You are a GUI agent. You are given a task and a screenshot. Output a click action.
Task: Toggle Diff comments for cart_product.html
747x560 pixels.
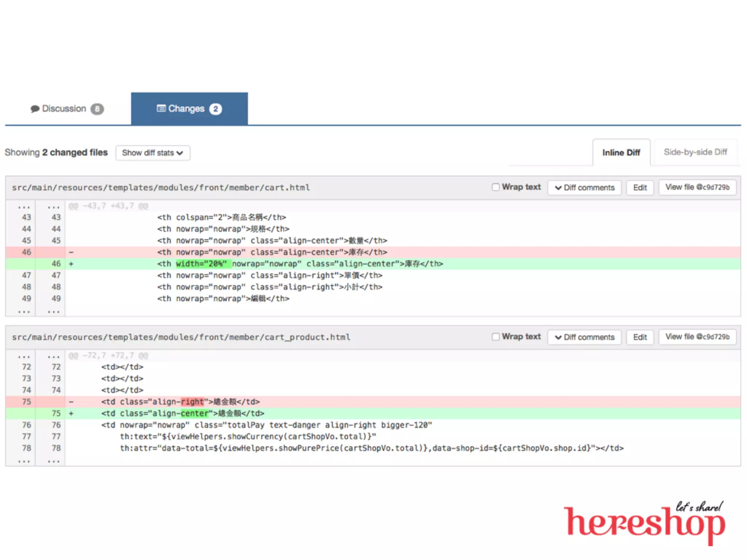click(584, 337)
